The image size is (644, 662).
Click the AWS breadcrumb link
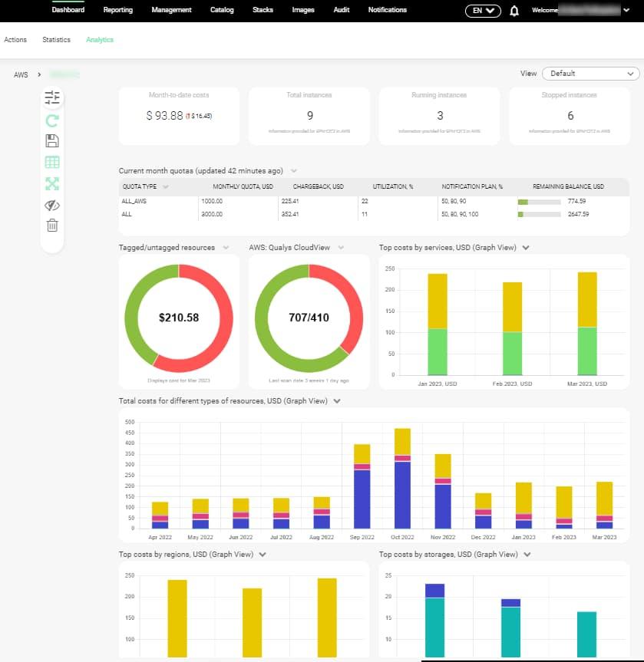19,74
